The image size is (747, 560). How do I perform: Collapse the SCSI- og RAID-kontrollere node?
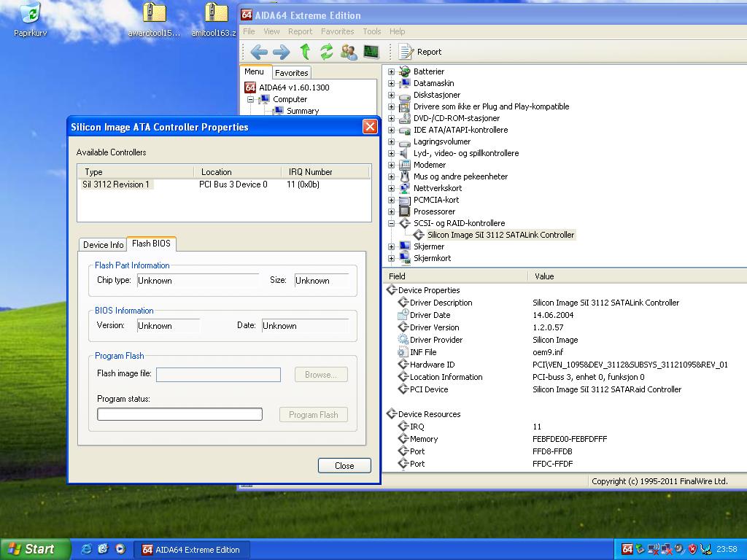pyautogui.click(x=391, y=223)
